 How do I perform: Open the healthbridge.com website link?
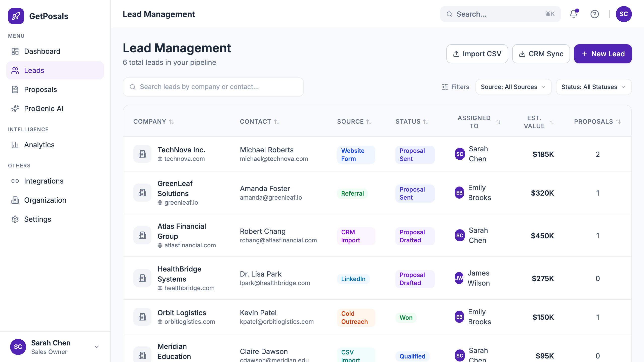pos(189,288)
